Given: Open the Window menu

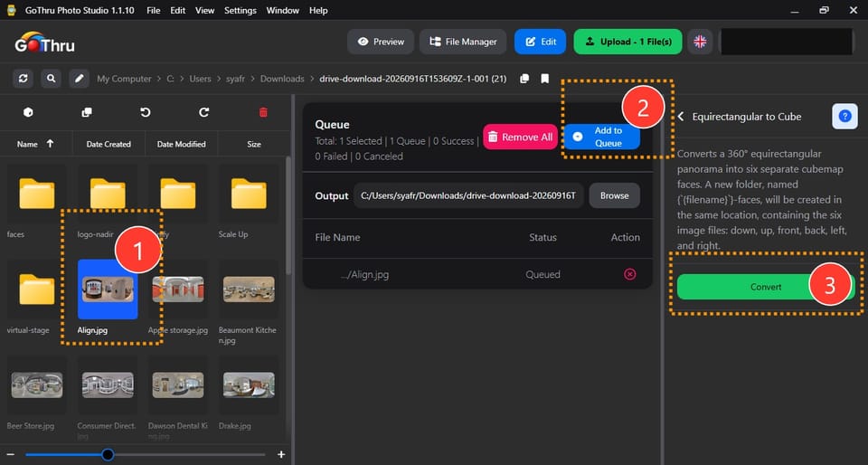Looking at the screenshot, I should pyautogui.click(x=282, y=11).
